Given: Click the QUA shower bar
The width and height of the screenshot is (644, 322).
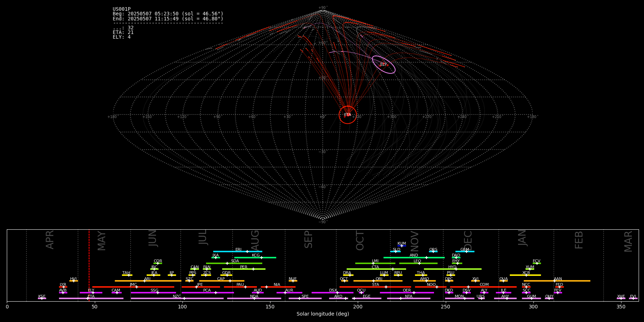Looking at the screenshot, I should [x=503, y=281].
